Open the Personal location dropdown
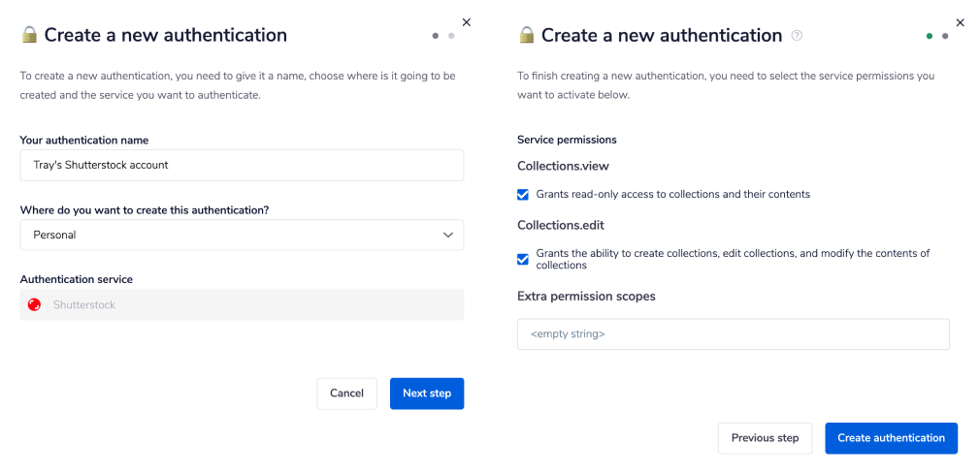The image size is (980, 474). [x=242, y=235]
